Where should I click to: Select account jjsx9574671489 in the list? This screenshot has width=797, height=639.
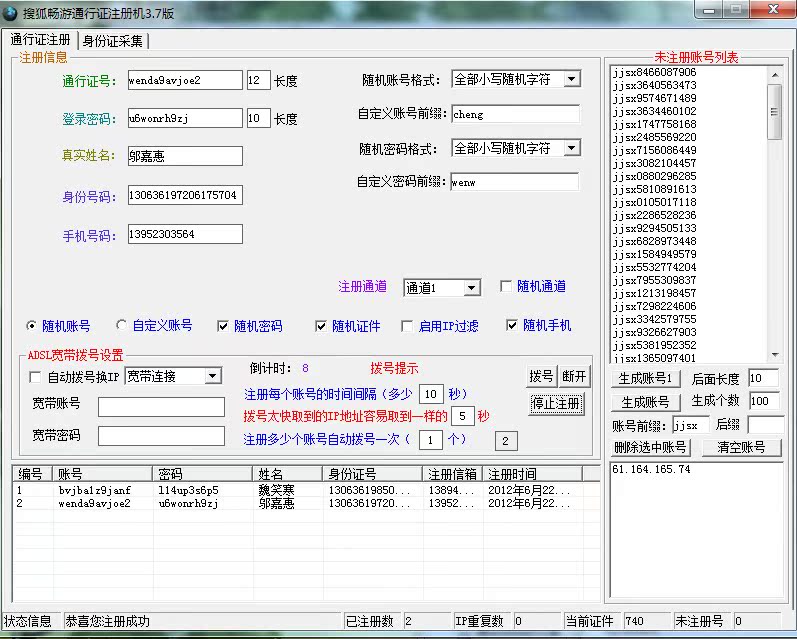pos(655,98)
